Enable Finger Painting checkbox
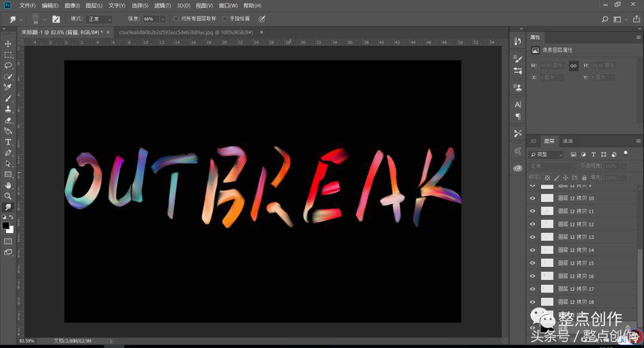Viewport: 644px width, 348px height. (x=225, y=19)
